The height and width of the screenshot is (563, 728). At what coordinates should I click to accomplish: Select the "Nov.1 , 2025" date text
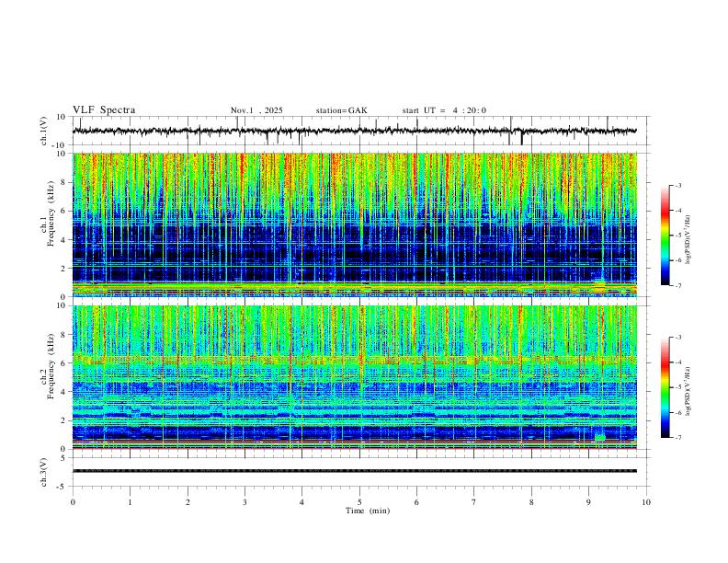[256, 110]
